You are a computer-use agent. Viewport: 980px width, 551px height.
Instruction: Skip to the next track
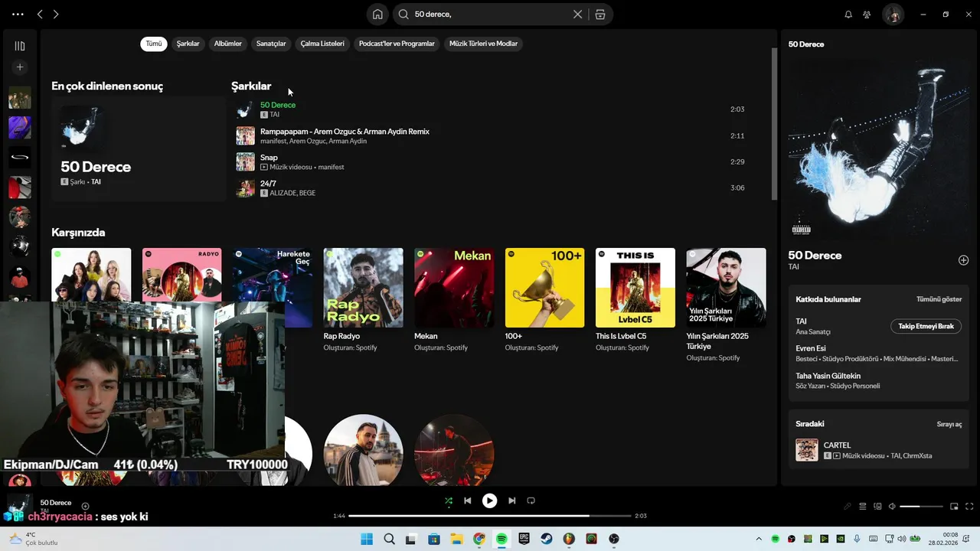coord(511,500)
